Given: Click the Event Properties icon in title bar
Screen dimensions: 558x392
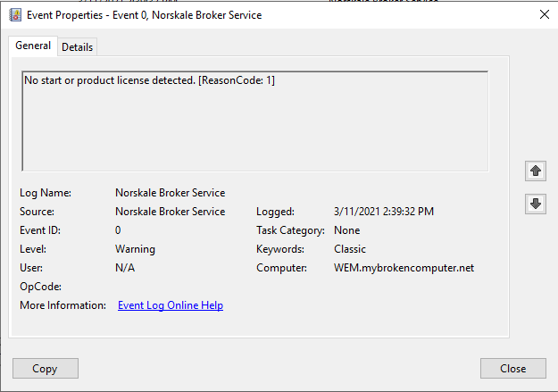Looking at the screenshot, I should click(x=15, y=15).
